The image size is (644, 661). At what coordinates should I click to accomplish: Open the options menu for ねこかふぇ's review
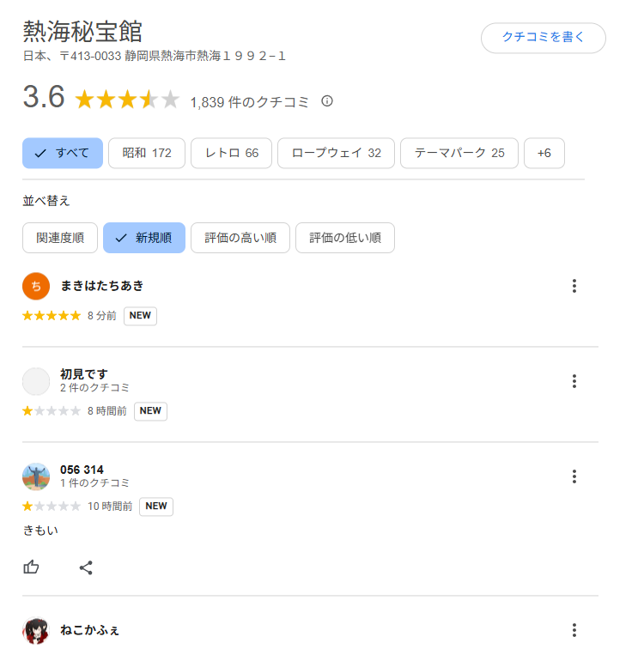tap(574, 630)
